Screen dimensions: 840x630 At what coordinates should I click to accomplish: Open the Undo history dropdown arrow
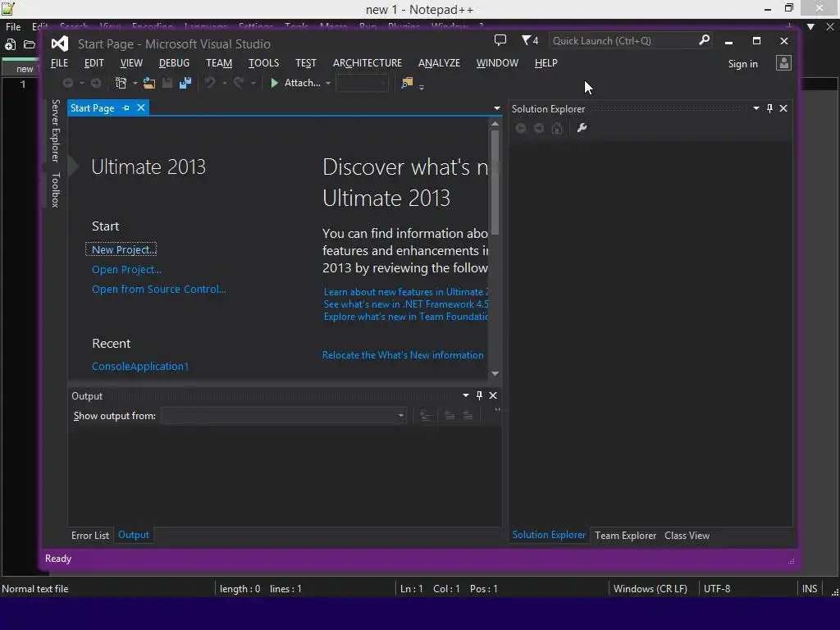tap(225, 83)
